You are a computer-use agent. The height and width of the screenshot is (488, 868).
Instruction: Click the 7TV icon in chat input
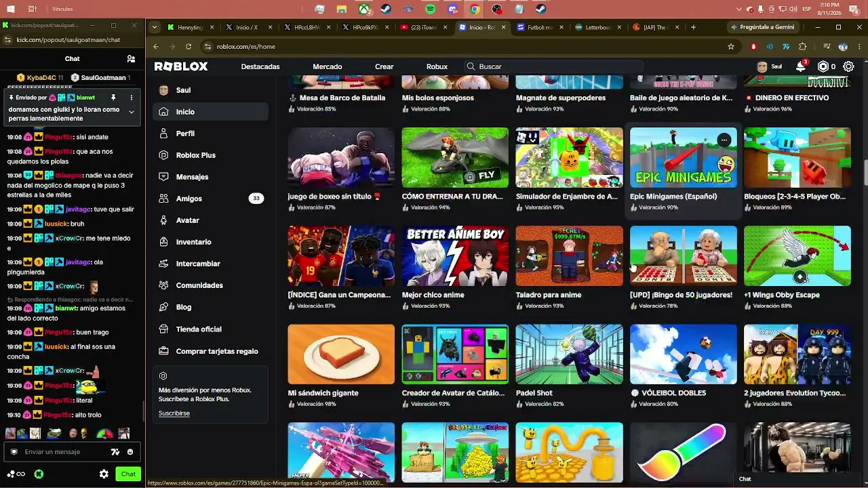115,452
